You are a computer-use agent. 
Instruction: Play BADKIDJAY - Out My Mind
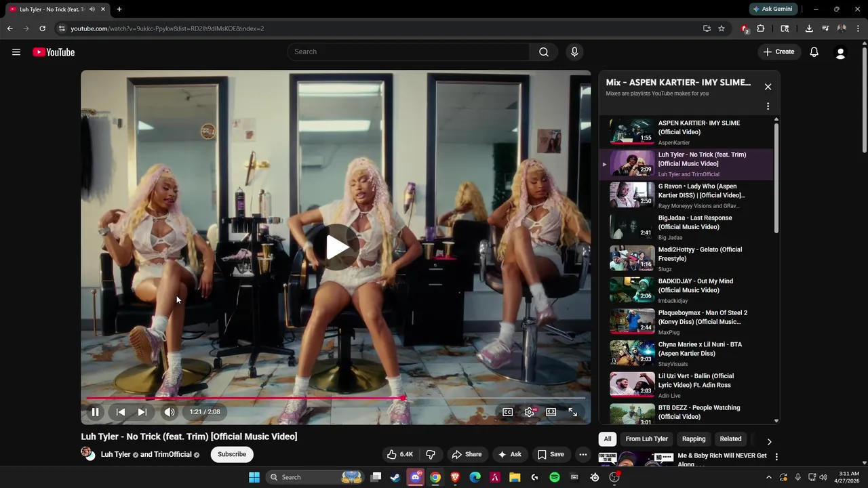pos(686,290)
